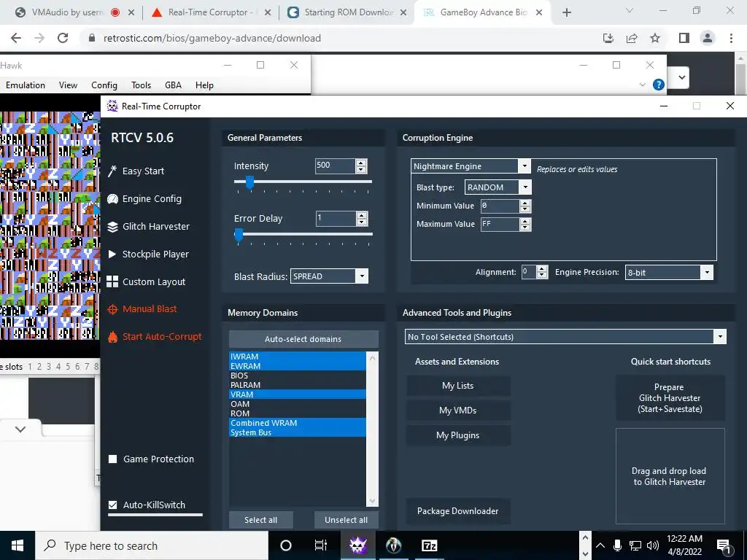Click Prepare Glitch Harvester shortcut
The width and height of the screenshot is (747, 560).
[x=670, y=398]
